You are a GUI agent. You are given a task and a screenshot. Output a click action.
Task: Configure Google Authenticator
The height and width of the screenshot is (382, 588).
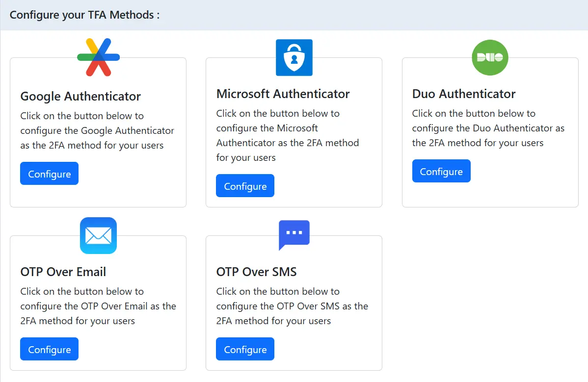pos(49,174)
